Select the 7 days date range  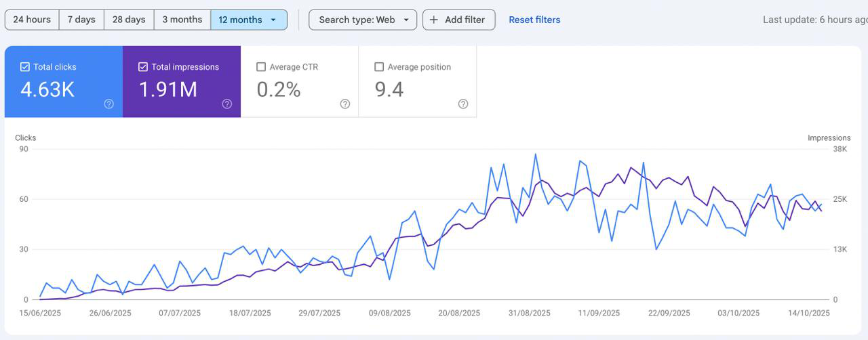tap(81, 20)
